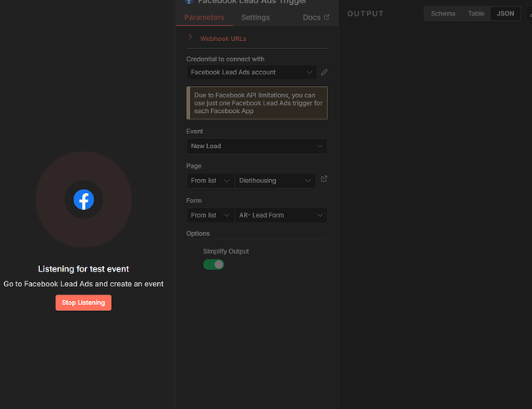
Task: Select the Table output view
Action: point(476,14)
